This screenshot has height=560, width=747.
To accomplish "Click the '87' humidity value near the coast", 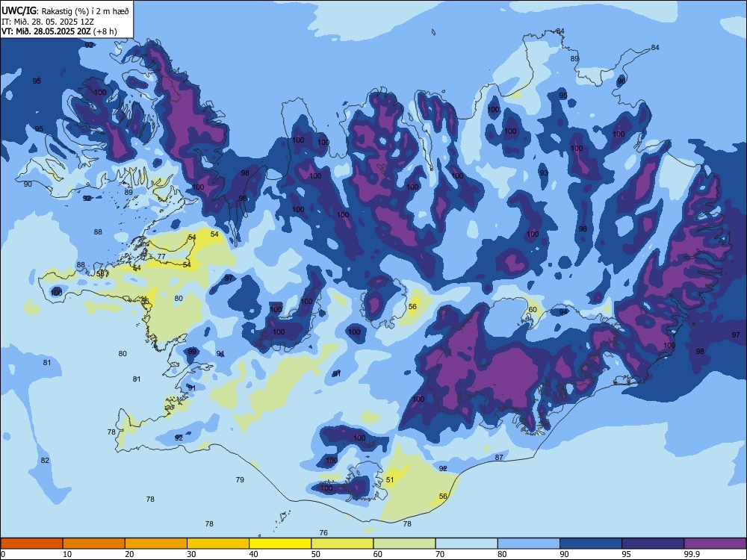I will click(499, 457).
